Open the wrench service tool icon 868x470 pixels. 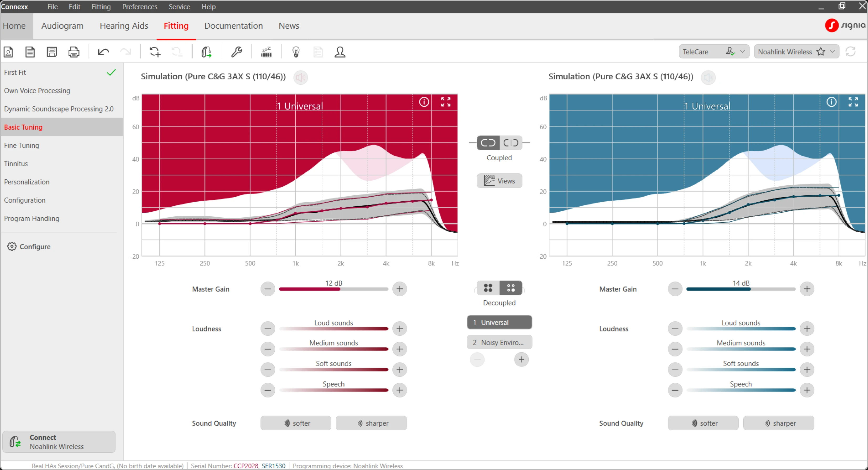pyautogui.click(x=237, y=52)
